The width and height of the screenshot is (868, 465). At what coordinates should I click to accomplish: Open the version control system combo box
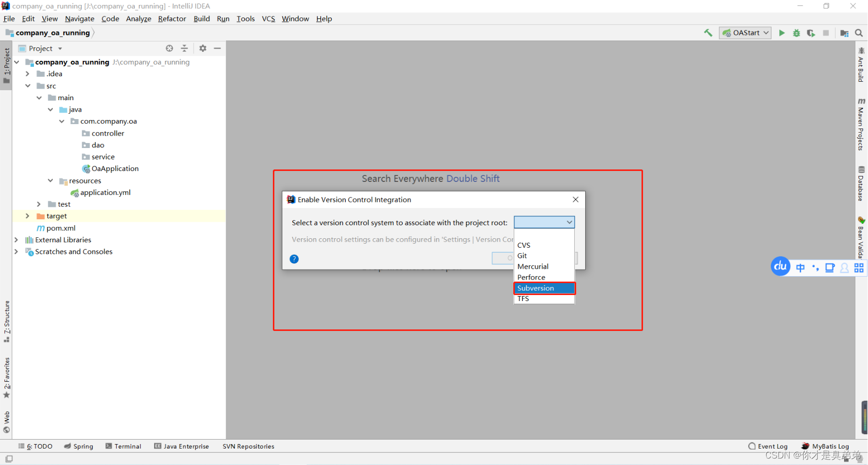click(544, 222)
